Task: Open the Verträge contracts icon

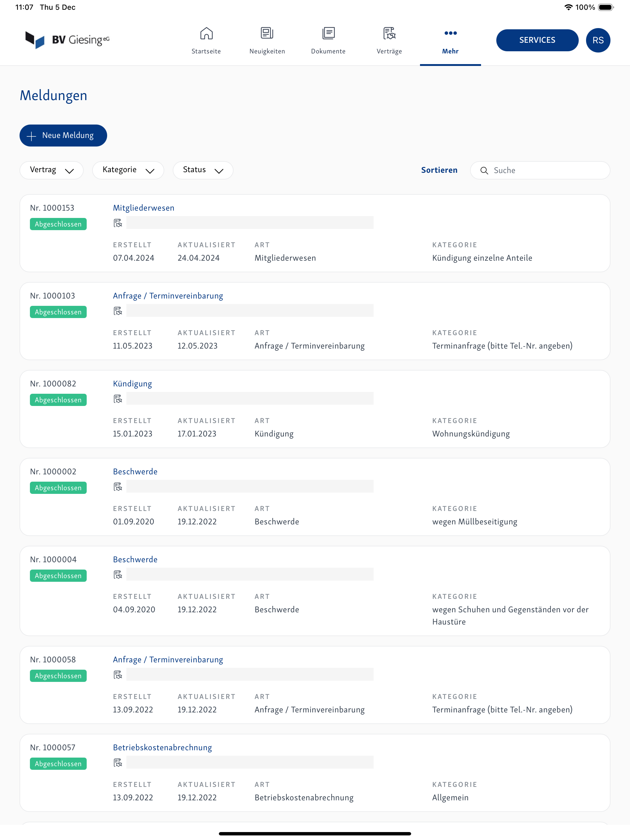Action: click(389, 33)
